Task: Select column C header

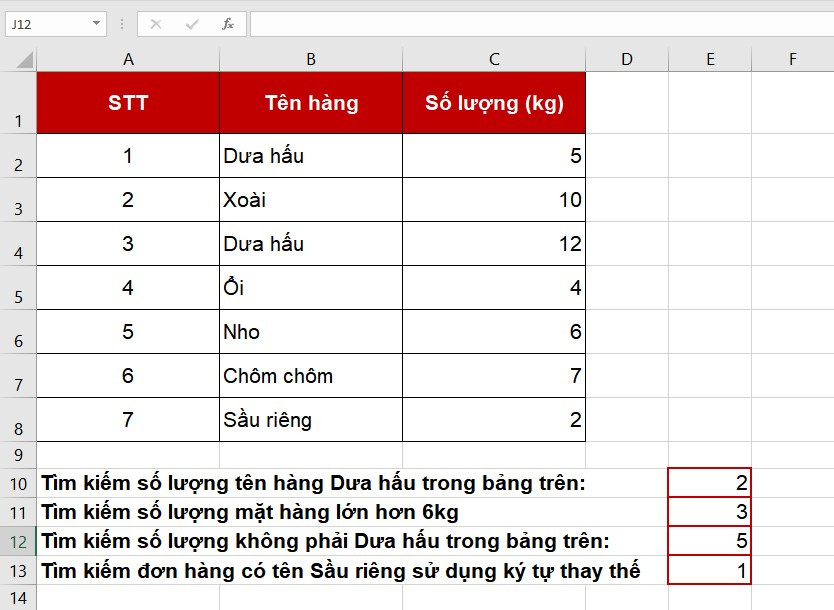Action: pos(494,59)
